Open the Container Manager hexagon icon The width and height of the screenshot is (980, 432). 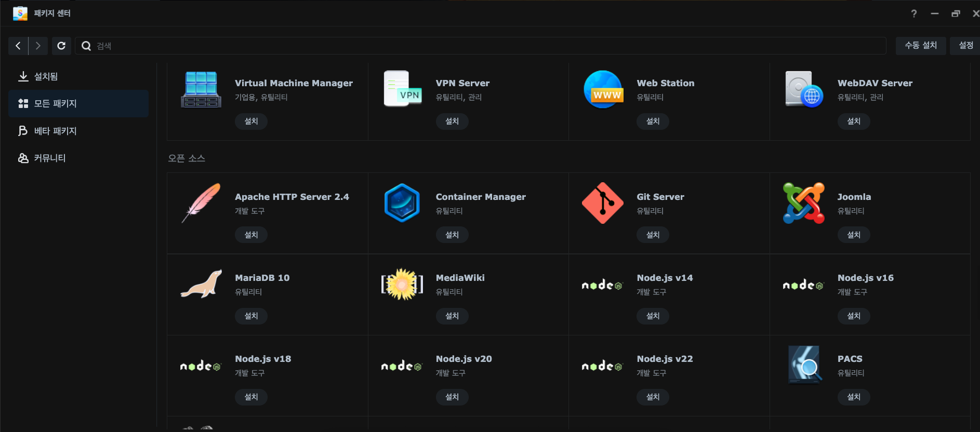[x=402, y=203]
